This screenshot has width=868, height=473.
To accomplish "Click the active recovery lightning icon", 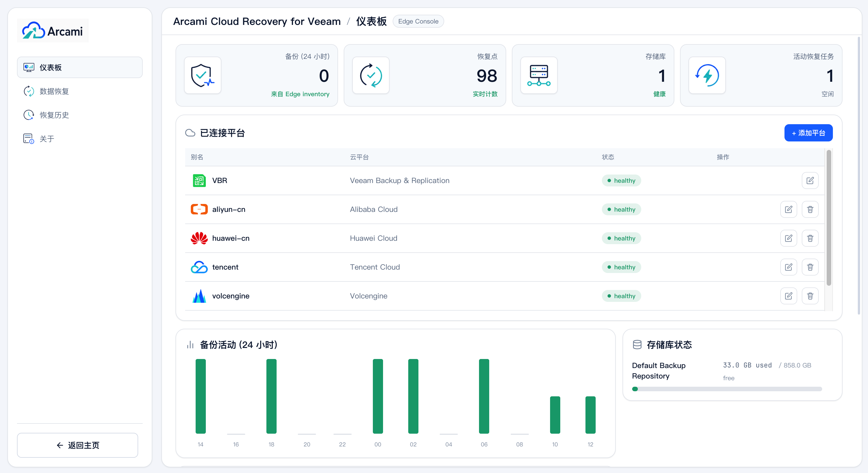I will [707, 76].
